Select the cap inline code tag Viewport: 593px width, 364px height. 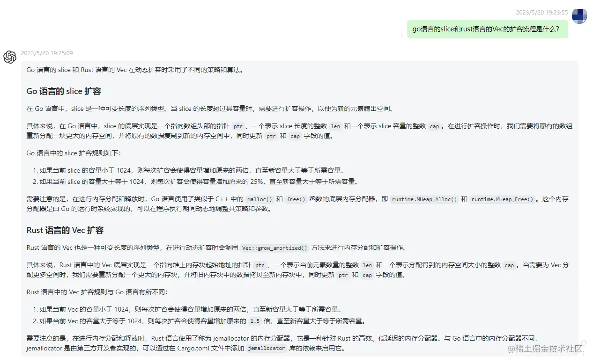pyautogui.click(x=435, y=126)
